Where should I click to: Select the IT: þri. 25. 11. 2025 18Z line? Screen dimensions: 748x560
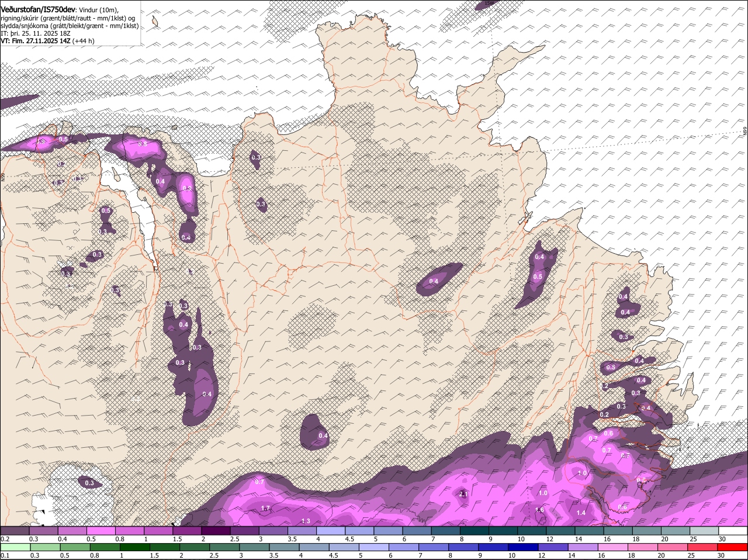point(36,34)
